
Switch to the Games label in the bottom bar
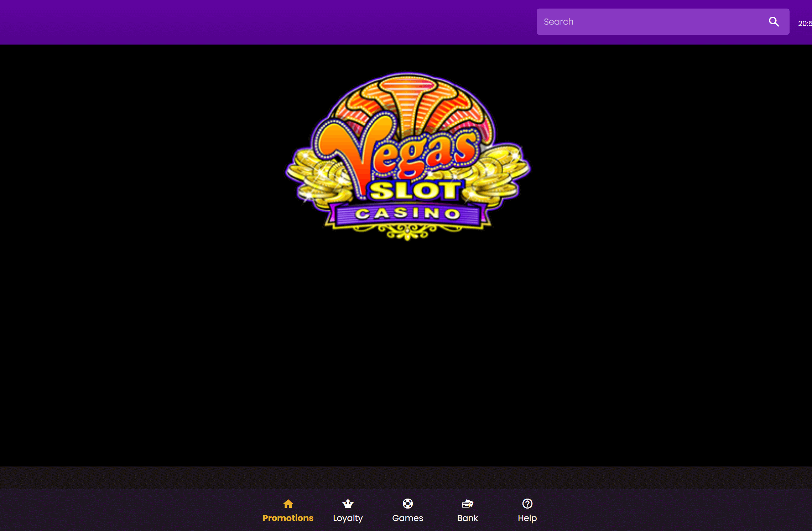point(407,518)
